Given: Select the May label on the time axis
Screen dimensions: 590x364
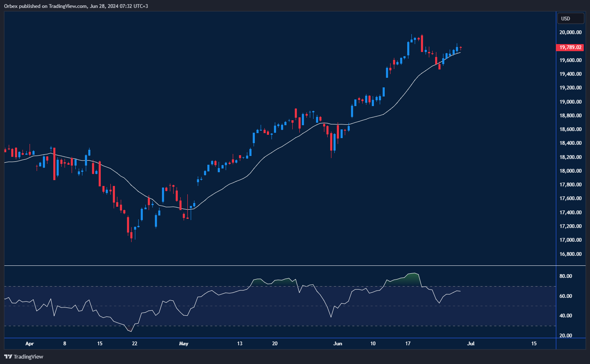Looking at the screenshot, I should pos(184,344).
